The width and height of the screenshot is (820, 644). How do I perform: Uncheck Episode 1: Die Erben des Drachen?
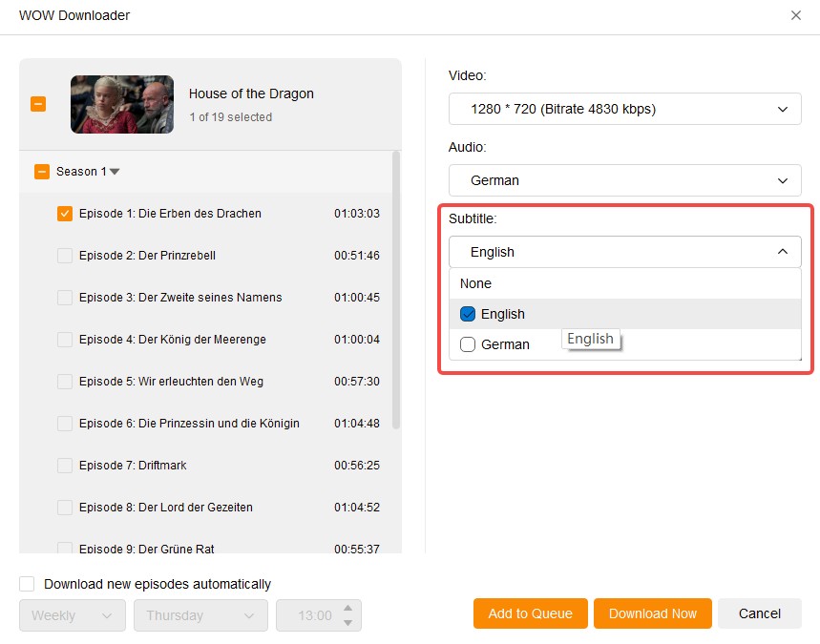tap(64, 214)
